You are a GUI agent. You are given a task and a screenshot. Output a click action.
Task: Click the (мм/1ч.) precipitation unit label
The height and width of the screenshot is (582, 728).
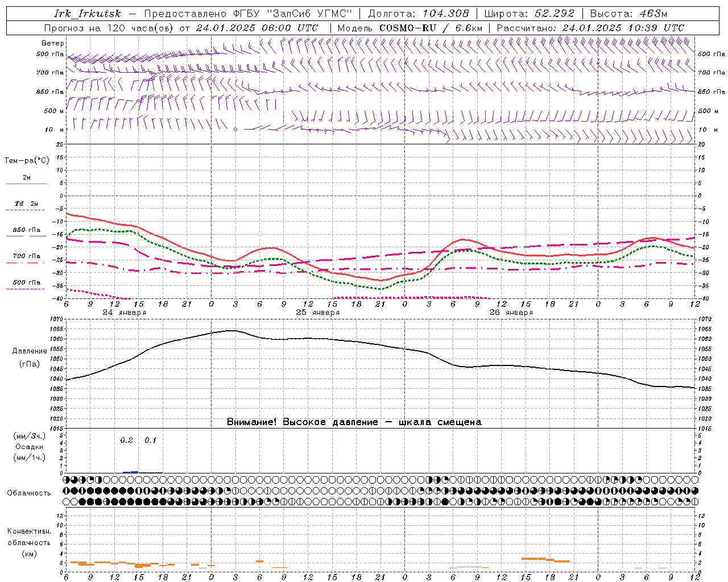30,458
